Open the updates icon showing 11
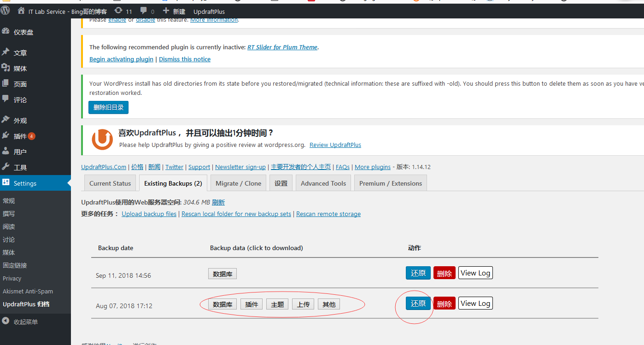Screen dimensions: 644x345 click(118, 11)
